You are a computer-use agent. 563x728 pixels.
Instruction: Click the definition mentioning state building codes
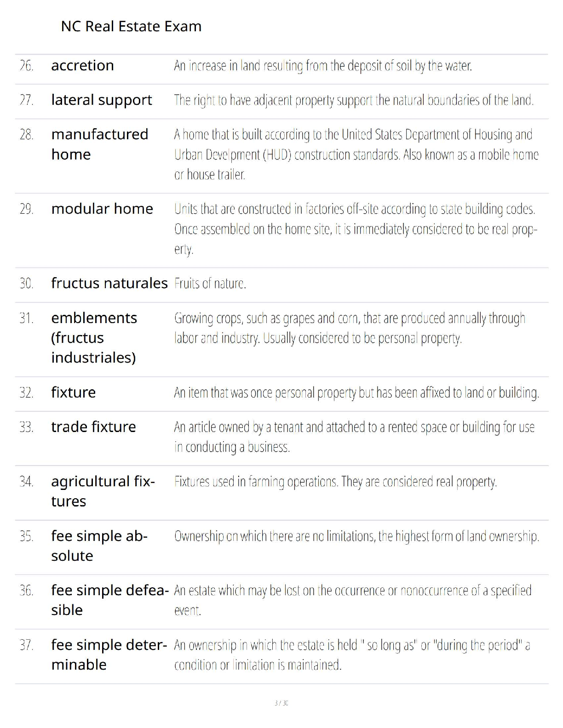pyautogui.click(x=356, y=229)
